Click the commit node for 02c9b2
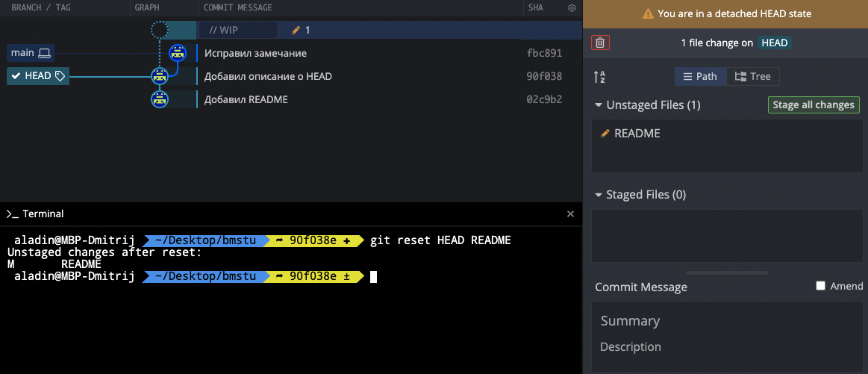868x374 pixels. coord(159,99)
